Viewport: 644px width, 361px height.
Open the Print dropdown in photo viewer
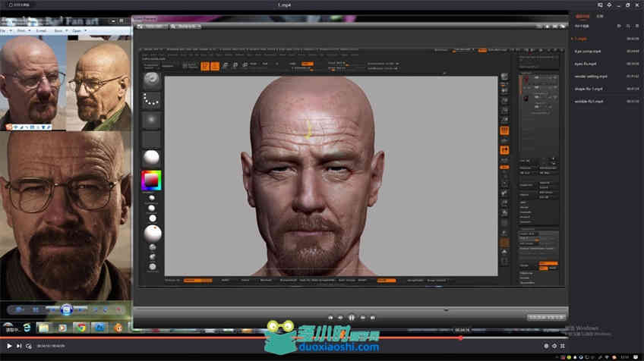24,30
